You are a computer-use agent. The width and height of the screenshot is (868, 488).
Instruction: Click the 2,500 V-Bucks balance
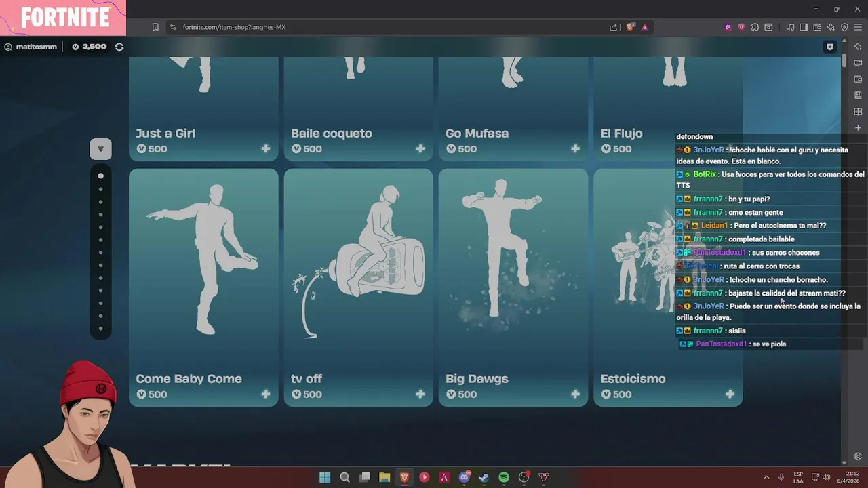[x=89, y=47]
